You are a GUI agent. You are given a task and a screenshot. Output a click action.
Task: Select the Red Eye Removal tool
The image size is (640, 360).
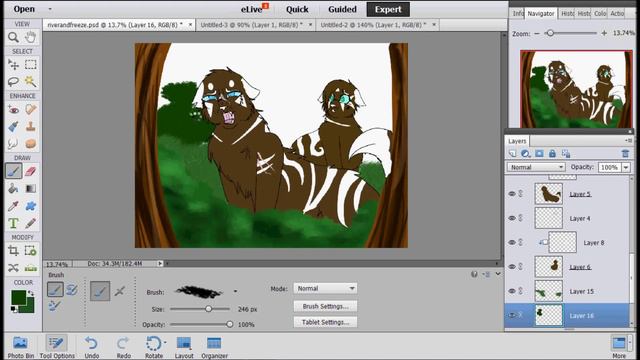[x=13, y=109]
